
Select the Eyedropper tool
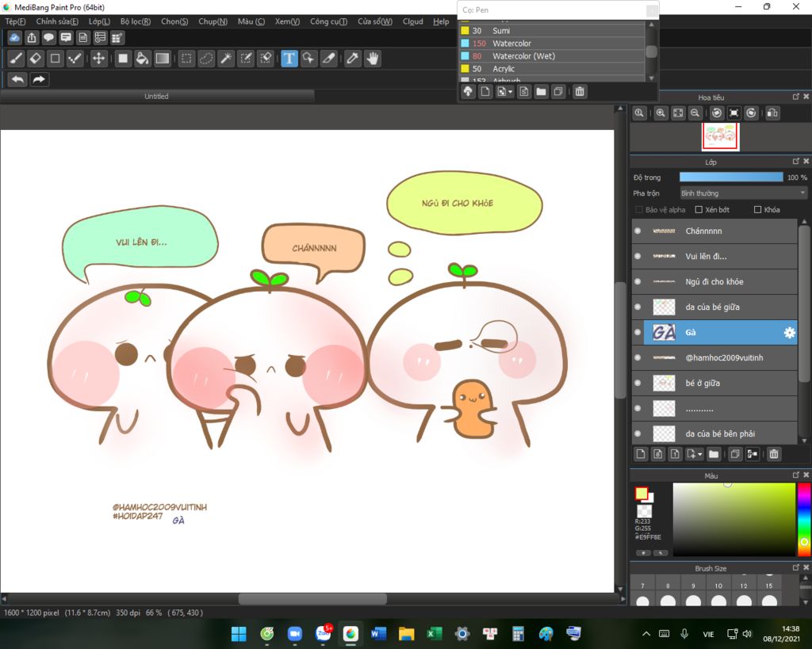coord(353,59)
